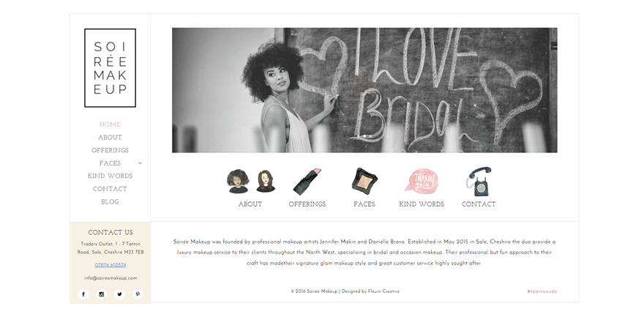Click the Facebook icon in the sidebar

point(83,294)
